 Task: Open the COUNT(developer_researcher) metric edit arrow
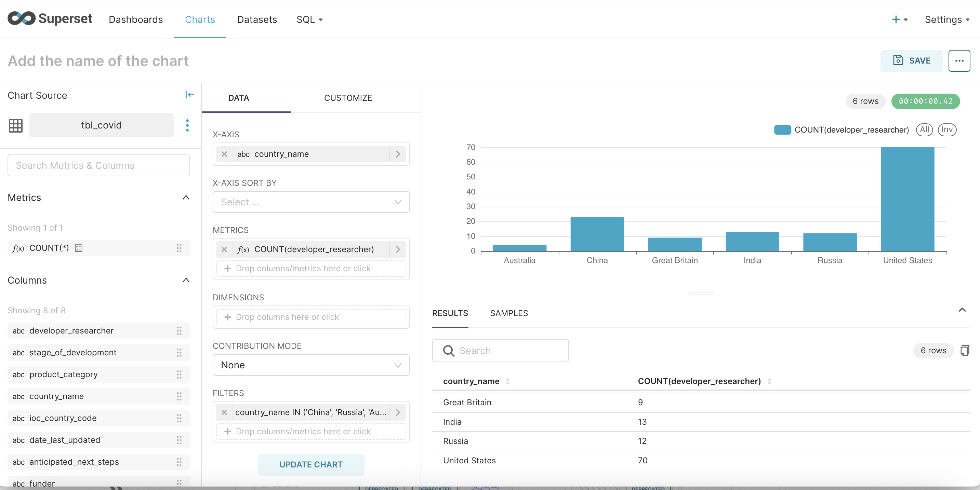tap(398, 249)
